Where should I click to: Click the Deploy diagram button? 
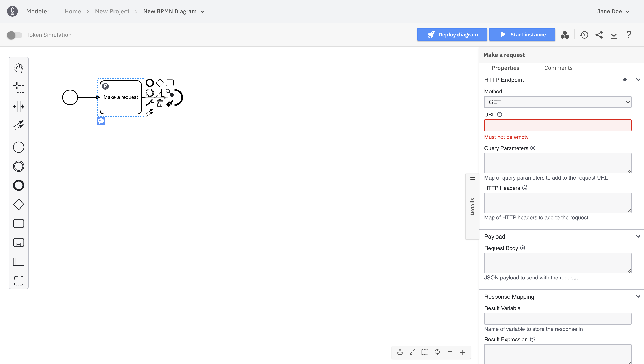click(452, 35)
